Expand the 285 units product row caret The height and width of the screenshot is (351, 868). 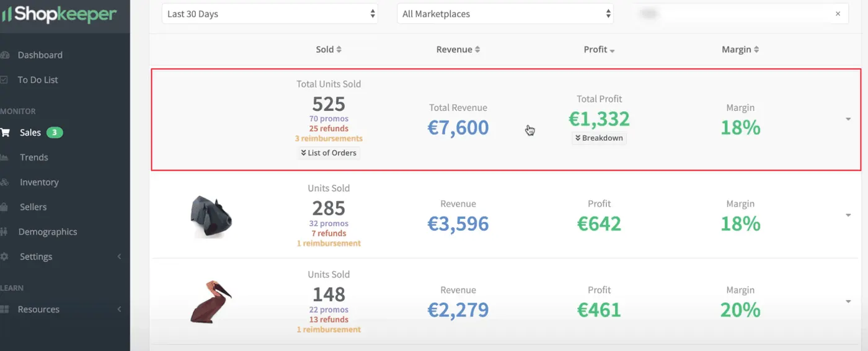click(848, 215)
